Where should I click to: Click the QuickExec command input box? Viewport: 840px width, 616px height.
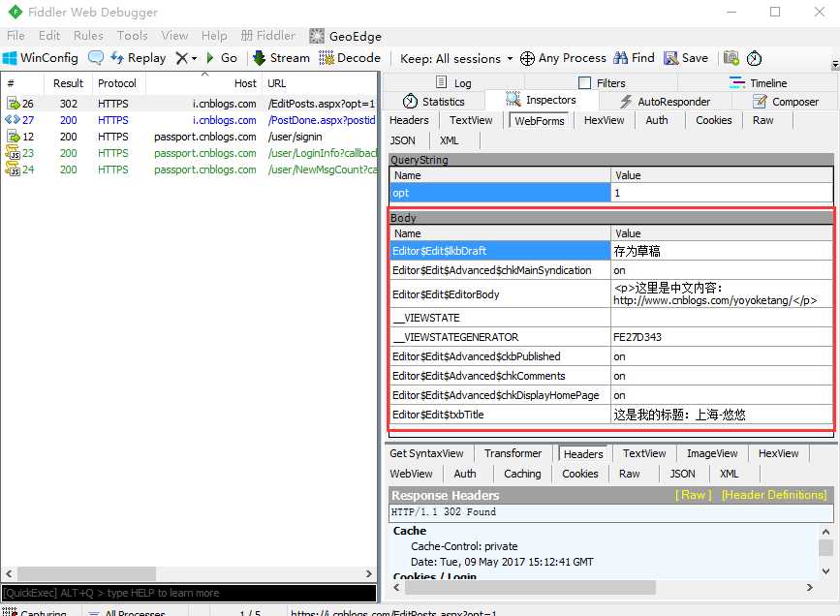pyautogui.click(x=189, y=593)
